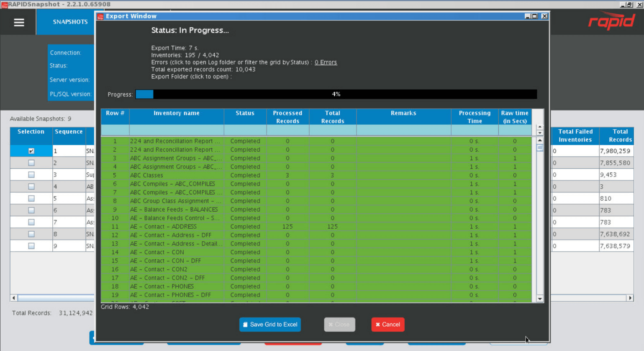Image resolution: width=644 pixels, height=351 pixels.
Task: Cancel the export in progress
Action: pyautogui.click(x=388, y=325)
